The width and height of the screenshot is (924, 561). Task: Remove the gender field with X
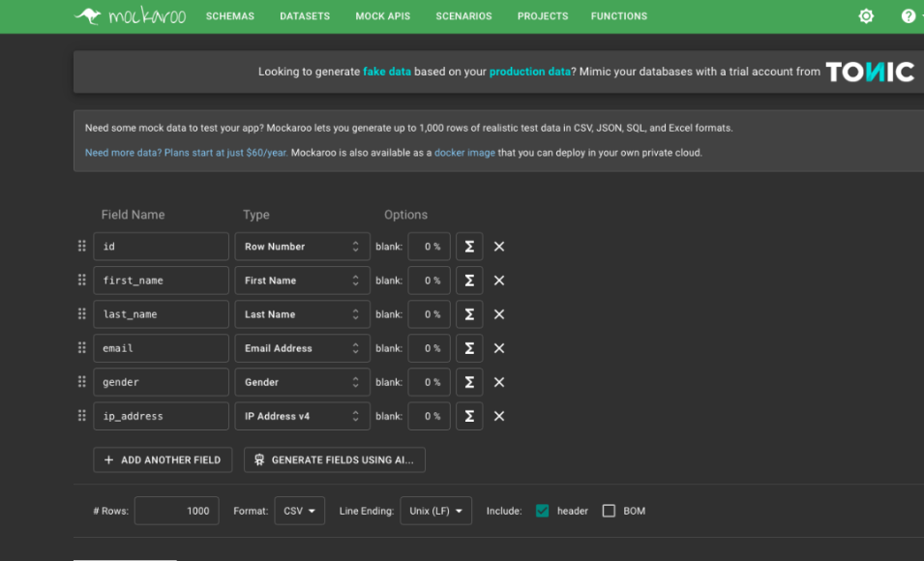[499, 382]
